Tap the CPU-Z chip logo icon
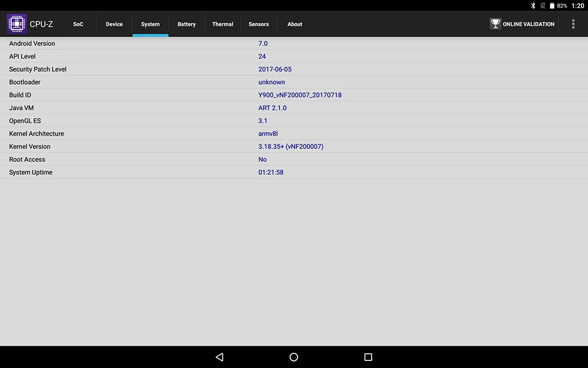The width and height of the screenshot is (588, 368). pos(17,24)
